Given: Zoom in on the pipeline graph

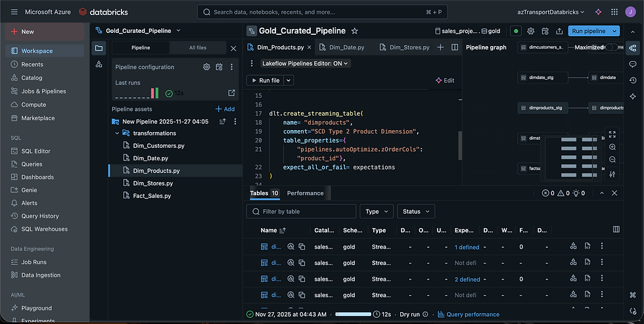Looking at the screenshot, I should pyautogui.click(x=612, y=147).
